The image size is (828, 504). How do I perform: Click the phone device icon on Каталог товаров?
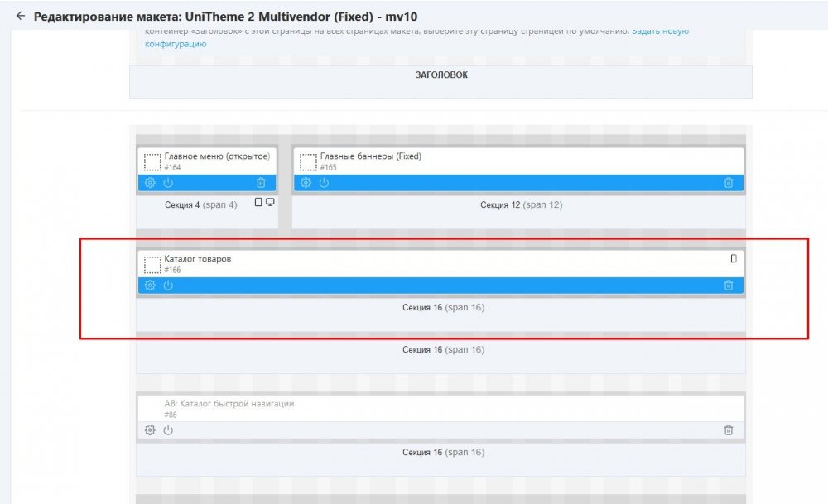click(x=733, y=259)
